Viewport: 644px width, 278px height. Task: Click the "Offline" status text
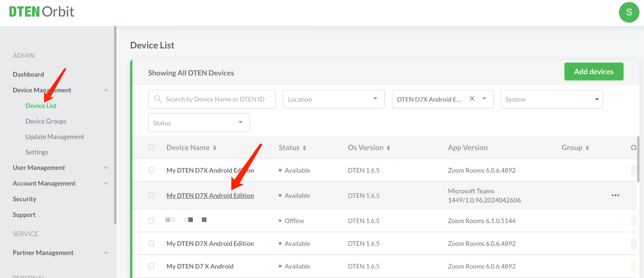294,221
